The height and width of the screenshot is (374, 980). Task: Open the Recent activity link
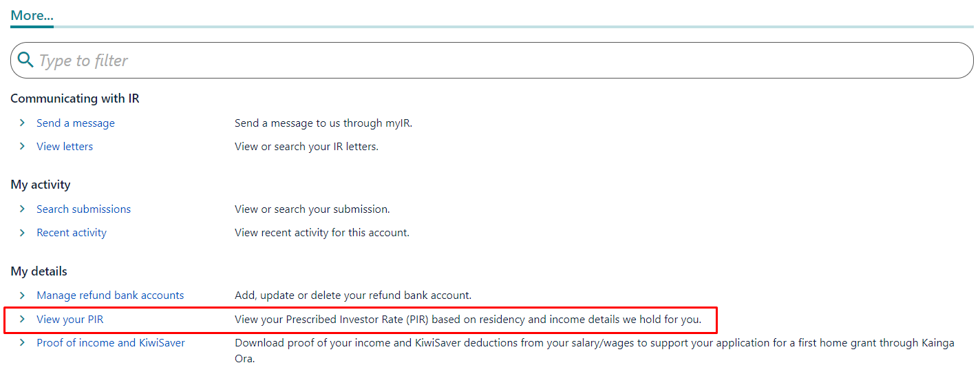[x=72, y=232]
